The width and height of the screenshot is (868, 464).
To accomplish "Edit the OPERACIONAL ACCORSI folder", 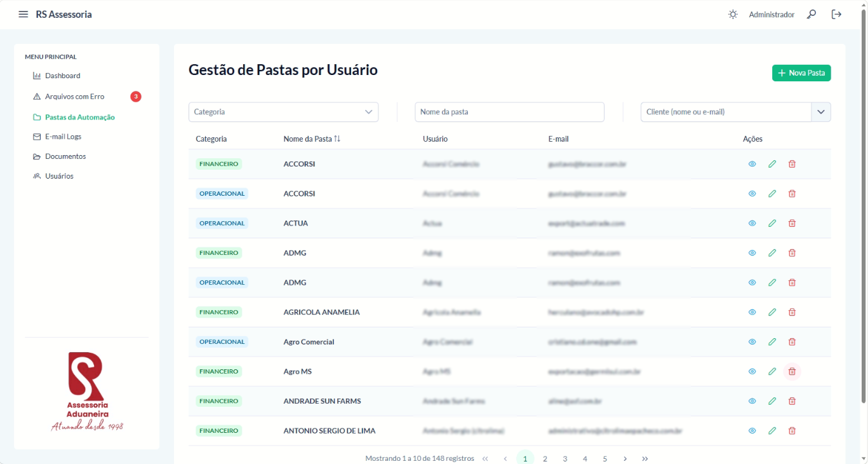I will pyautogui.click(x=772, y=194).
